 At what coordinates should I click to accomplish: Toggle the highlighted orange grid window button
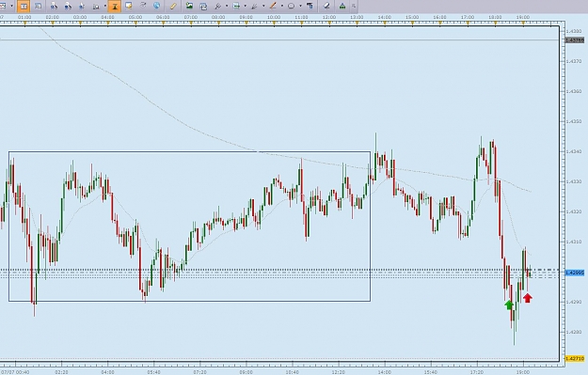[x=24, y=6]
